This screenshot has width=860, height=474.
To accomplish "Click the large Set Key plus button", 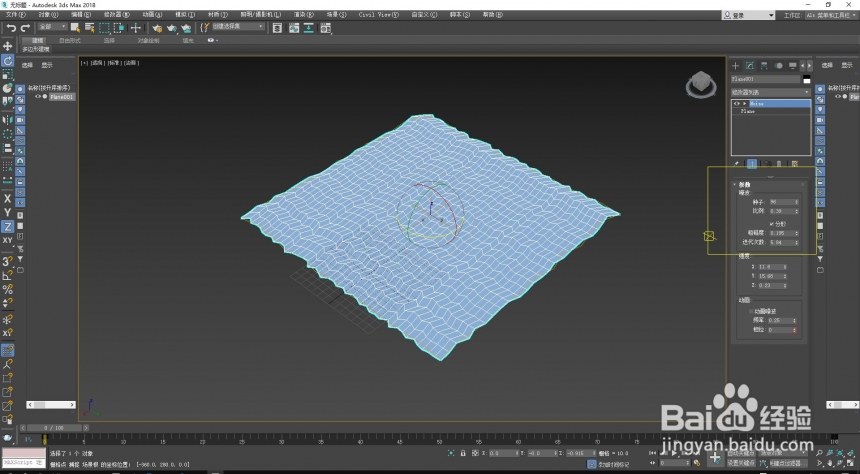I will pyautogui.click(x=715, y=457).
